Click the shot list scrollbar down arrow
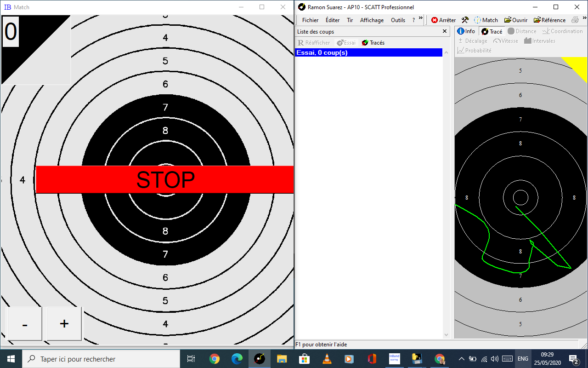The width and height of the screenshot is (588, 368). point(446,335)
